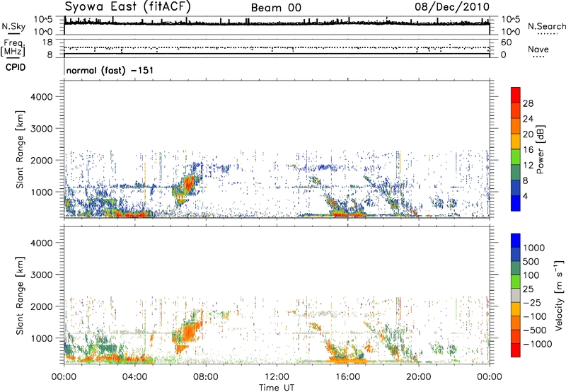Click the orange velocity patch near 07:00 UT

point(188,332)
